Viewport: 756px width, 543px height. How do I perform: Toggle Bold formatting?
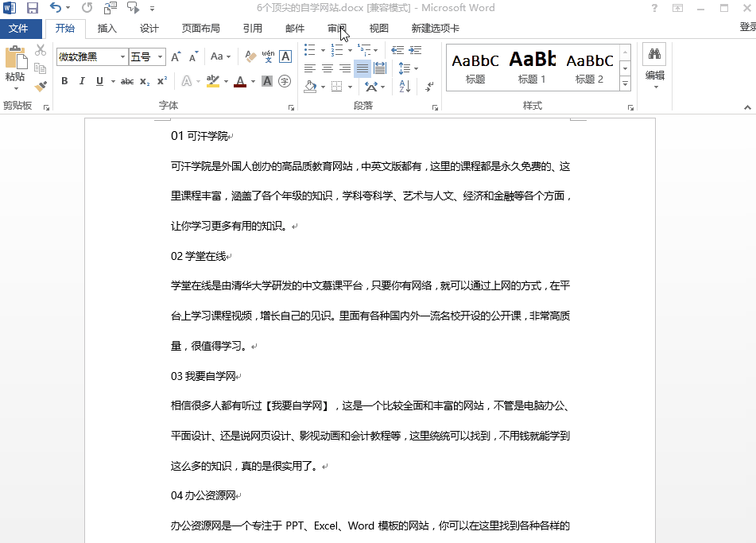point(64,82)
